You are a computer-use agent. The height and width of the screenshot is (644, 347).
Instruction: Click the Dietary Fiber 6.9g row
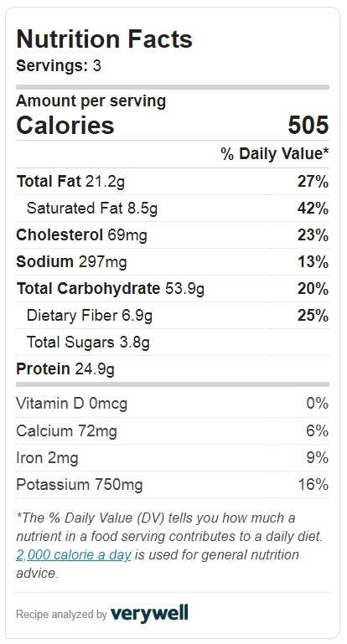tap(173, 316)
